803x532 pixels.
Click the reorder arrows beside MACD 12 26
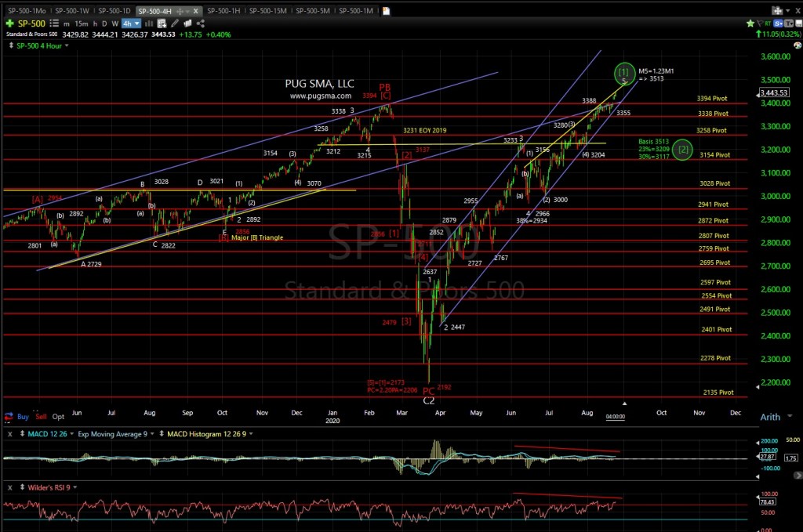tap(22, 434)
